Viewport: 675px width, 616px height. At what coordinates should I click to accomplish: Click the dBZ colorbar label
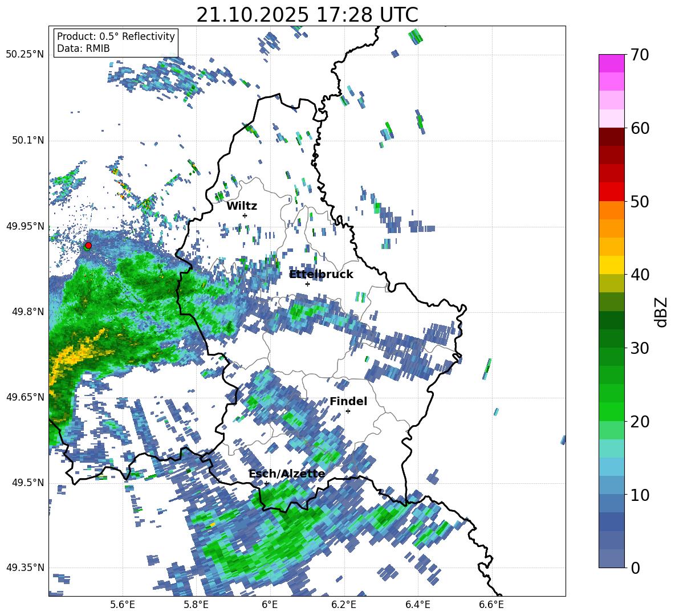pos(662,312)
